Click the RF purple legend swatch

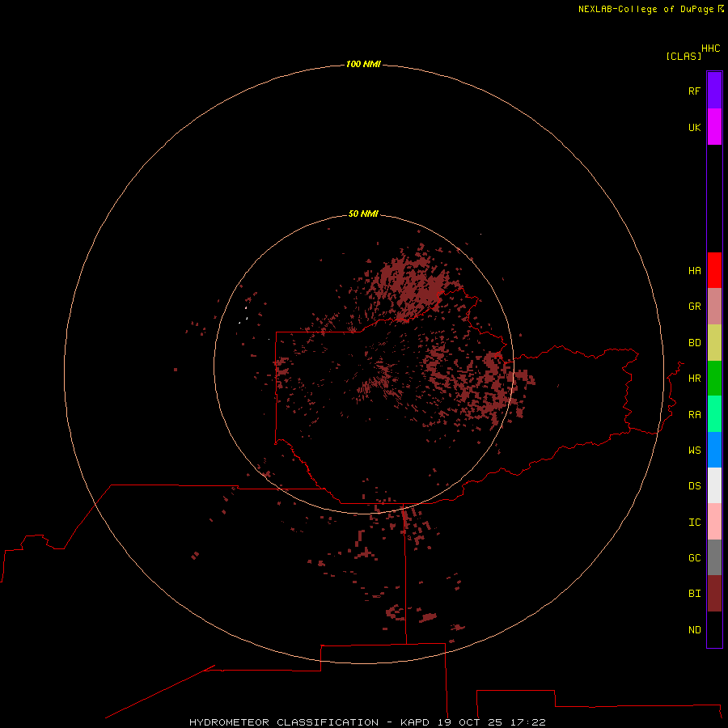[714, 91]
